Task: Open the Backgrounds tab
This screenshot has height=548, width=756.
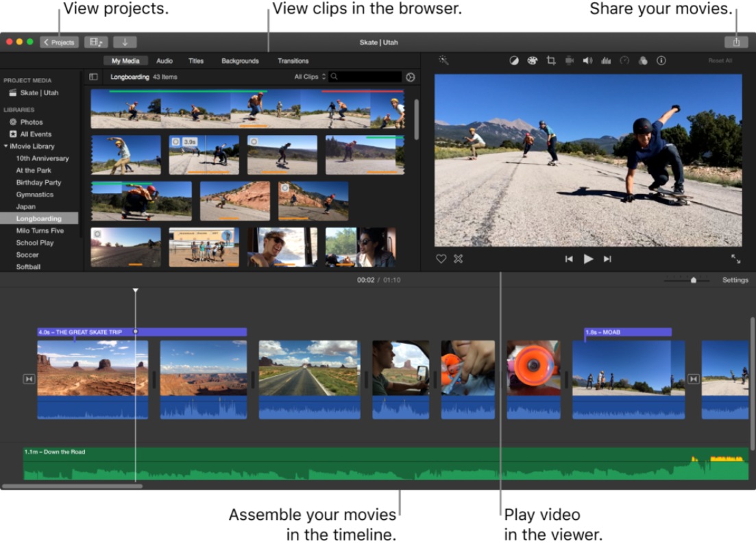Action: (240, 61)
